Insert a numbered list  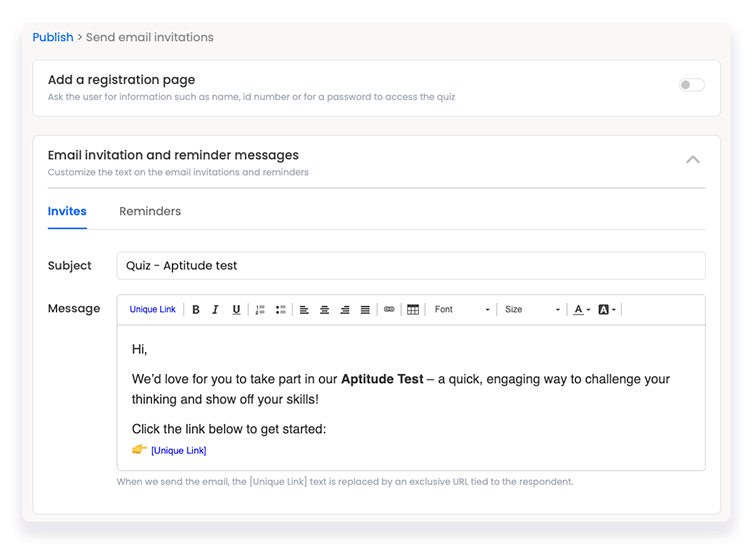tap(260, 310)
